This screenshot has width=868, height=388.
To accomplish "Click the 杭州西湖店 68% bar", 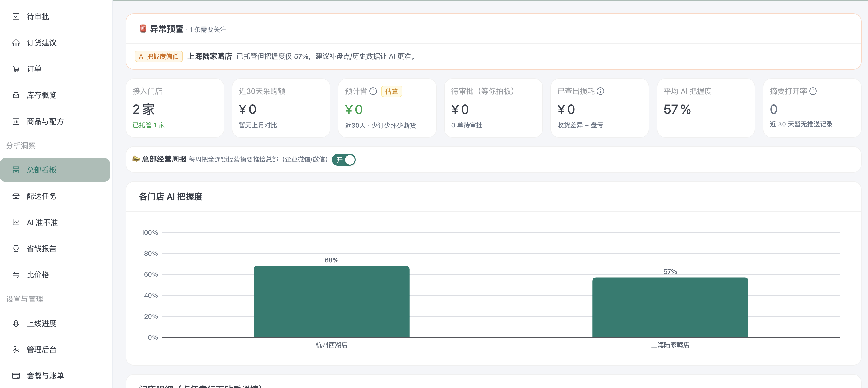I will coord(331,302).
